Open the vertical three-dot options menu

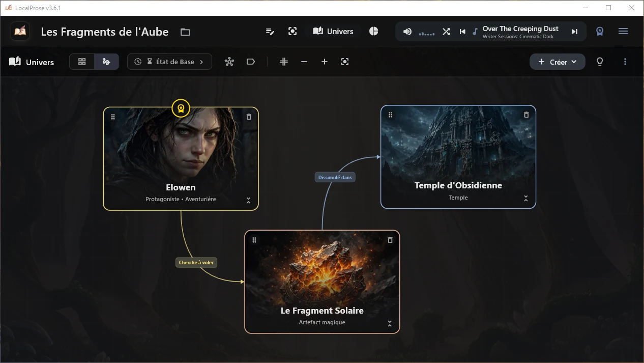625,62
